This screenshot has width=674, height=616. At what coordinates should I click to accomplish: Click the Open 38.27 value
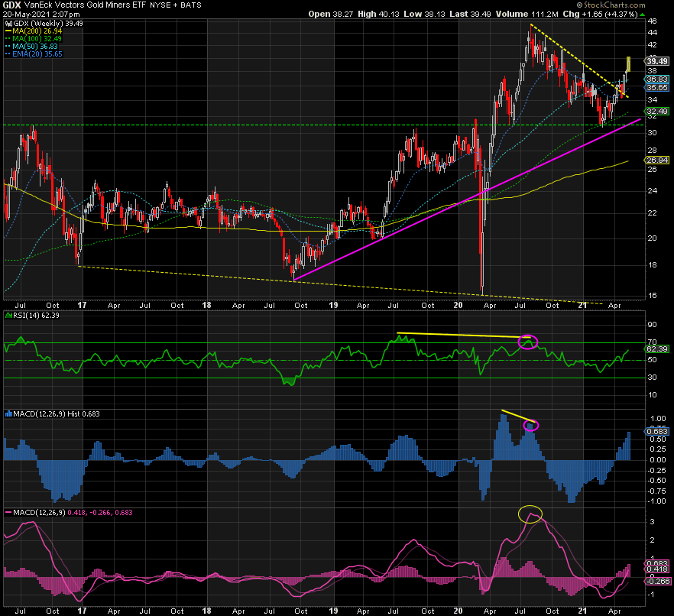[x=331, y=15]
